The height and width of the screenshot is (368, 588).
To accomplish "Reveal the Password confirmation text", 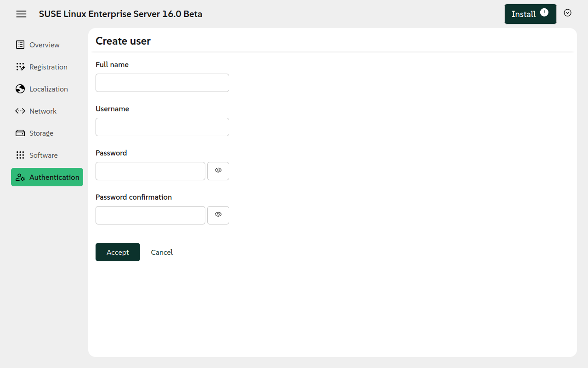I will 218,215.
